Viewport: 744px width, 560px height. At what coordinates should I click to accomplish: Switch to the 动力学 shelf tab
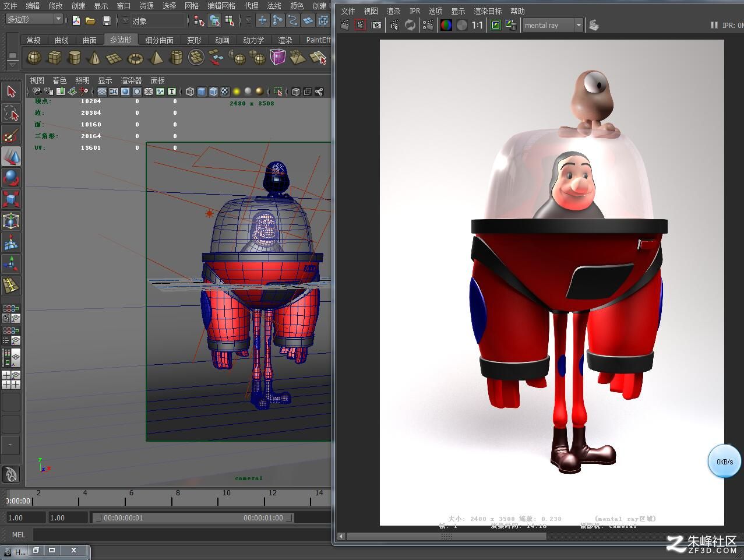[x=253, y=40]
